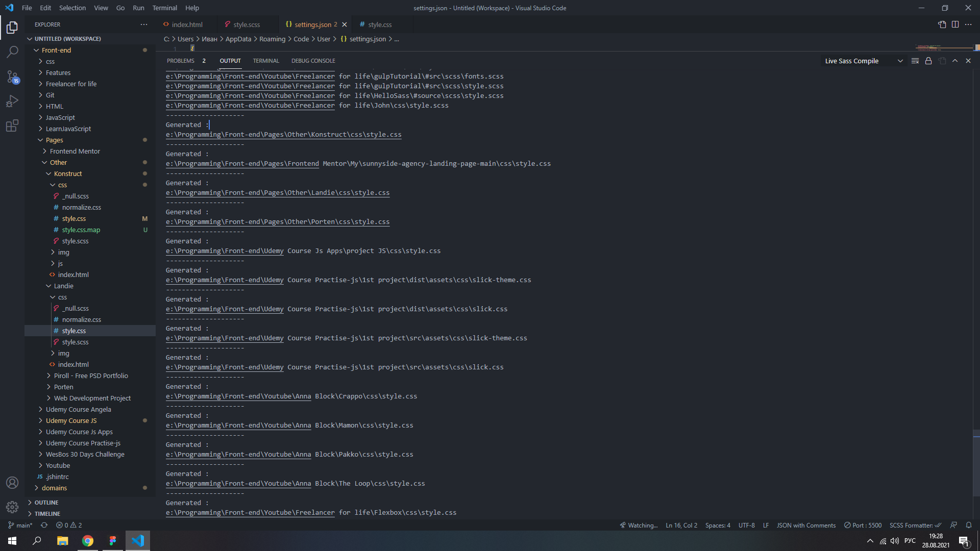The width and height of the screenshot is (980, 551).
Task: Open style.css.map in Konstruct css
Action: click(x=90, y=230)
